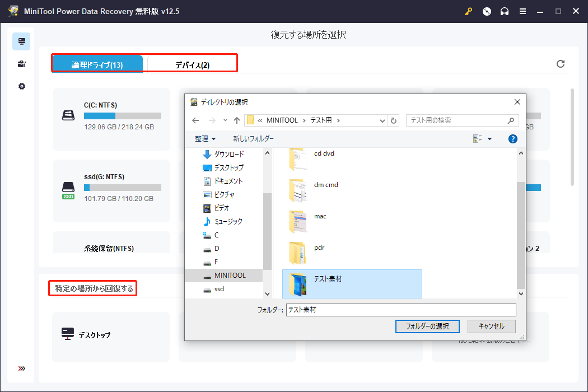Image resolution: width=588 pixels, height=392 pixels.
Task: Confirm with フォルダーの選択 button
Action: [427, 326]
